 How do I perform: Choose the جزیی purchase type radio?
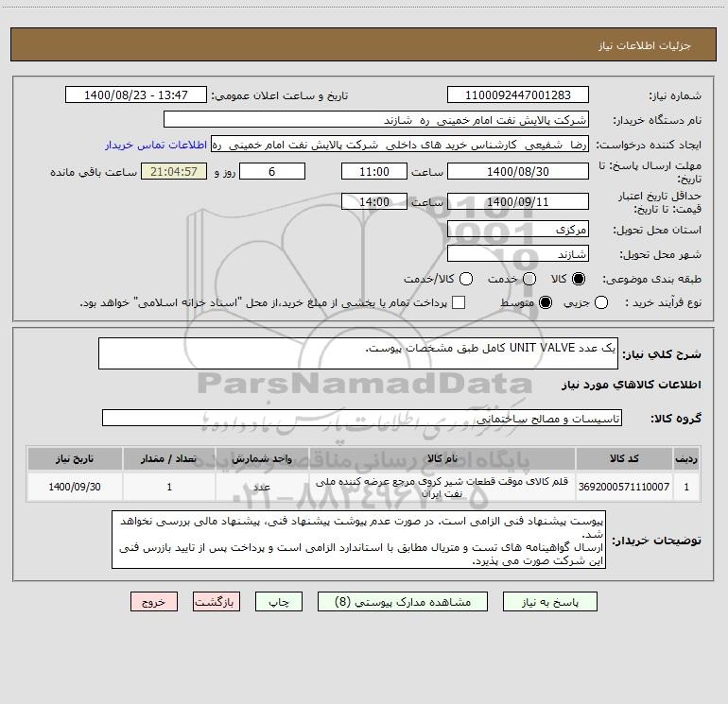(601, 302)
